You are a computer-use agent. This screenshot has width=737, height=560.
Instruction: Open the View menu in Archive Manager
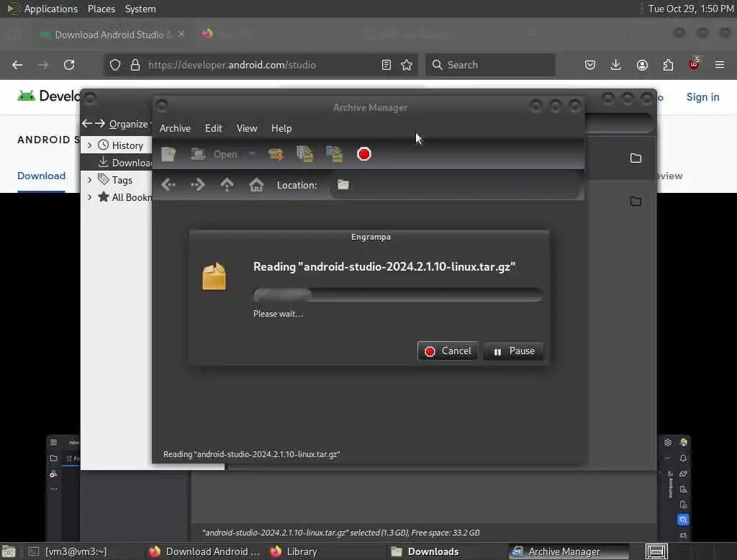[x=247, y=128]
